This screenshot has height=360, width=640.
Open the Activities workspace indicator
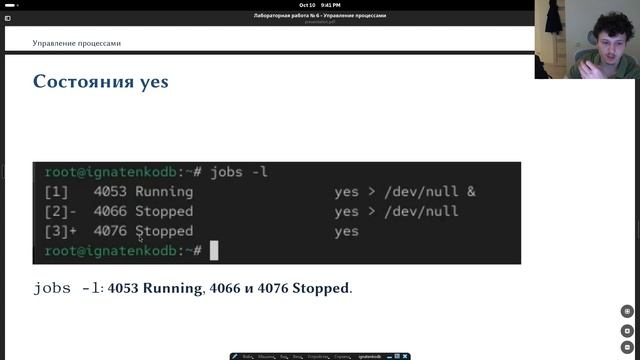11,5
